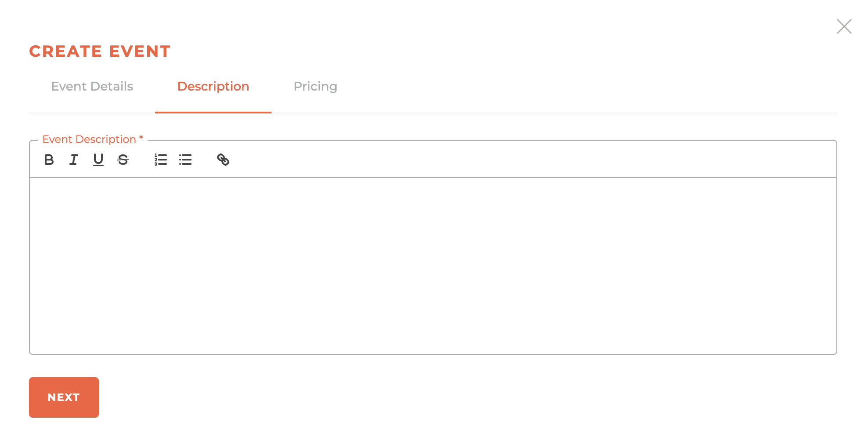The height and width of the screenshot is (430, 868).
Task: Click the Event Description field label
Action: [89, 139]
